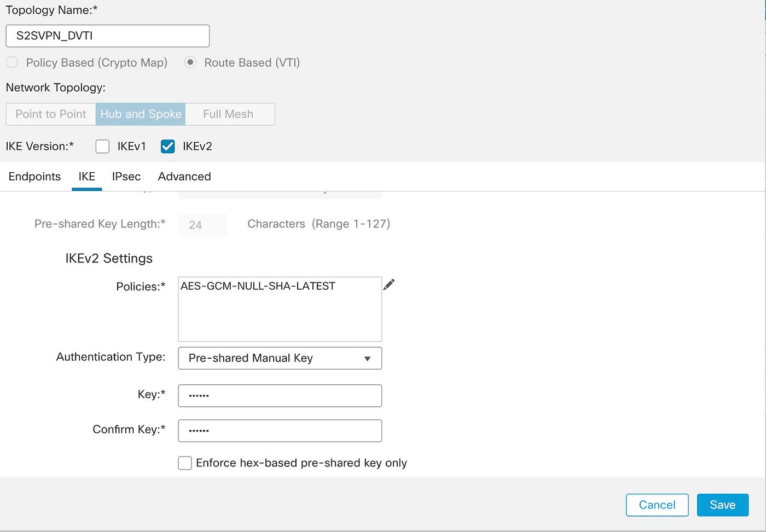Select the IKE tab
766x532 pixels.
[86, 177]
